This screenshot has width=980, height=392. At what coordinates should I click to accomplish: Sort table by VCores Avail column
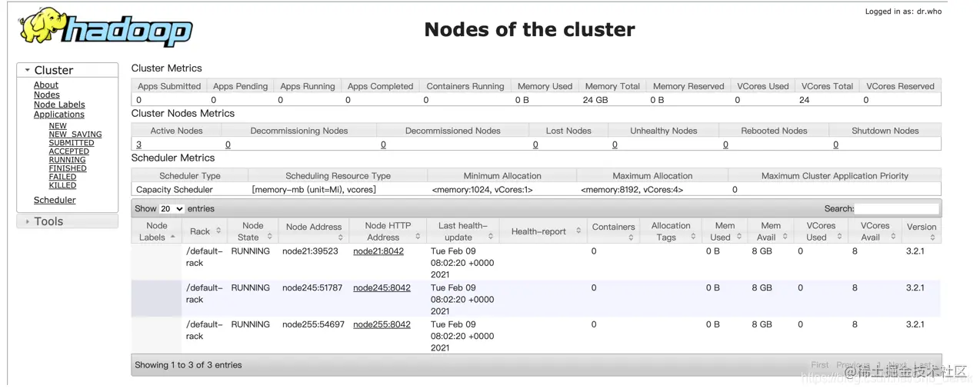click(875, 231)
